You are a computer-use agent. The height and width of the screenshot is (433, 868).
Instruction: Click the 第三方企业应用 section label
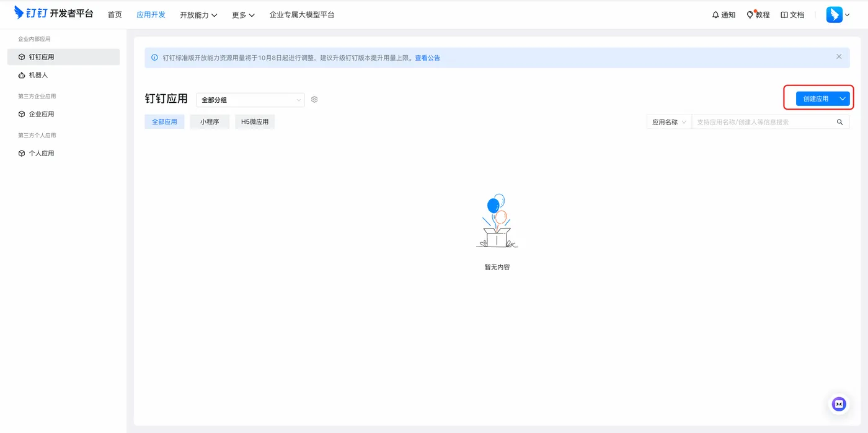coord(37,96)
